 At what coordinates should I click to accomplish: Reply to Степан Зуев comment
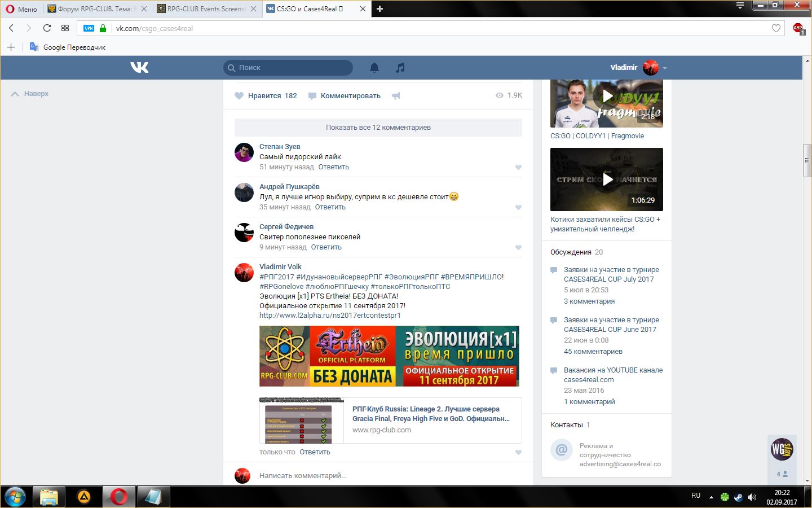point(334,167)
